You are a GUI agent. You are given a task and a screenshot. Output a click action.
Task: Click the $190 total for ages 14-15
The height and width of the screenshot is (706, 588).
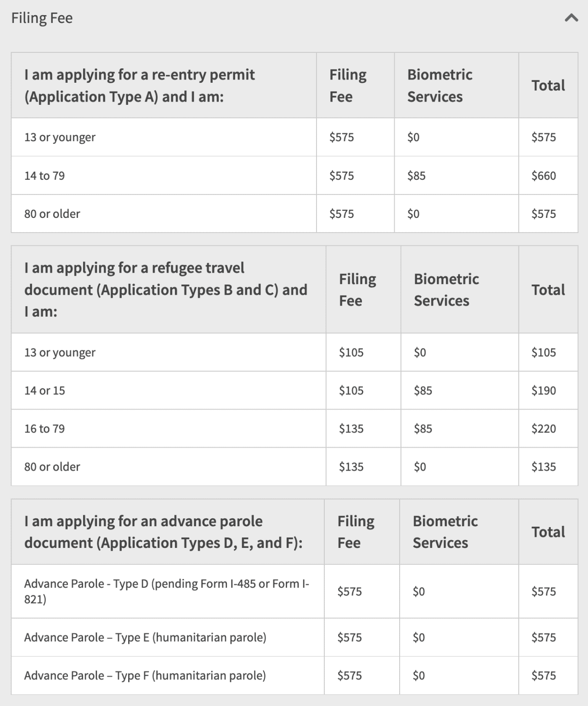pyautogui.click(x=544, y=390)
